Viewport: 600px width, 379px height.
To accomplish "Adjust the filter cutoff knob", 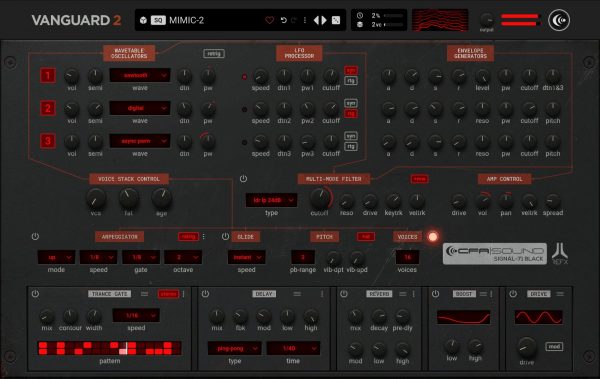I will pyautogui.click(x=320, y=198).
